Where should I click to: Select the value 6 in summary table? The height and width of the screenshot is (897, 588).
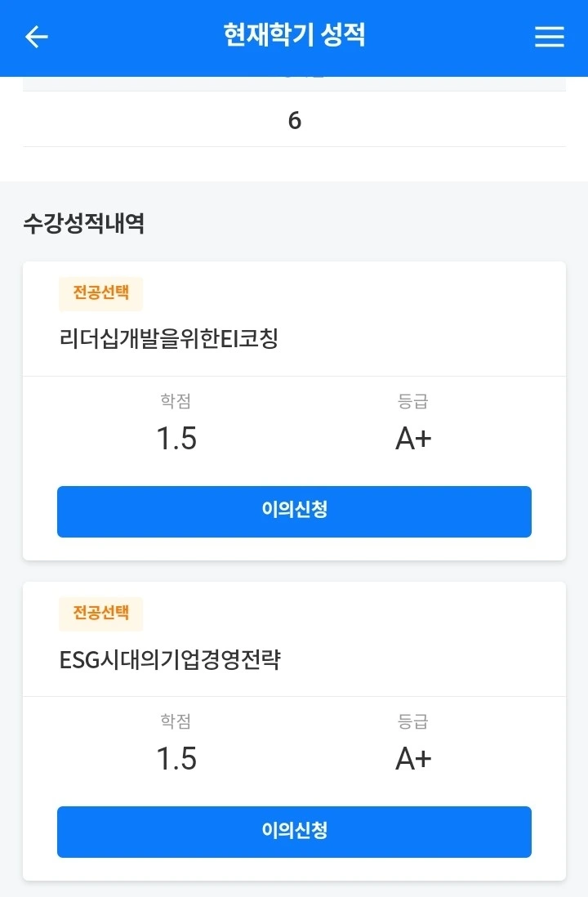tap(294, 121)
